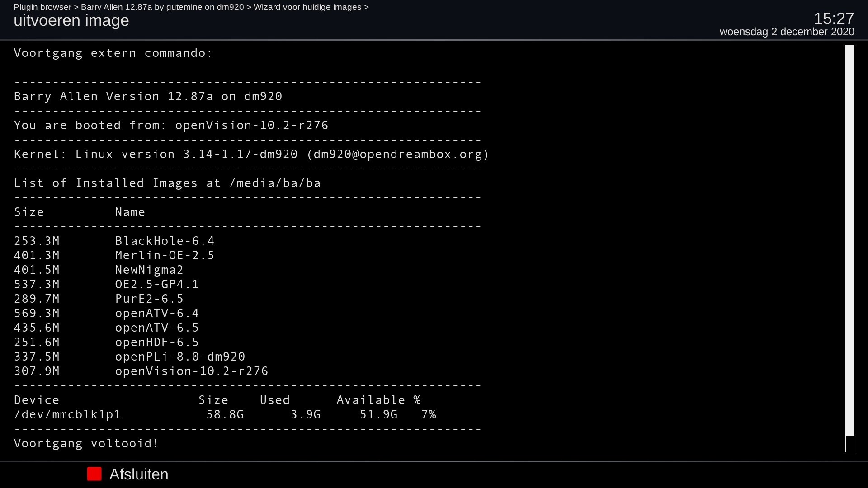
Task: Click the 51.9G available value
Action: (379, 414)
